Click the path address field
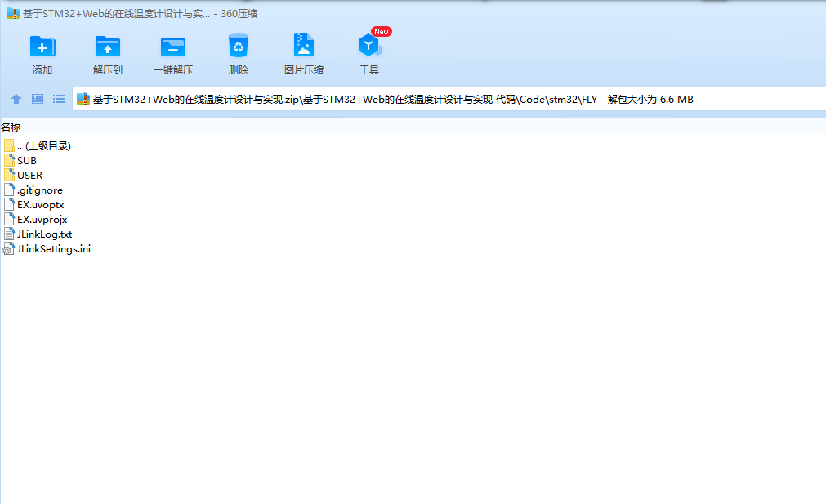This screenshot has height=504, width=826. click(449, 99)
